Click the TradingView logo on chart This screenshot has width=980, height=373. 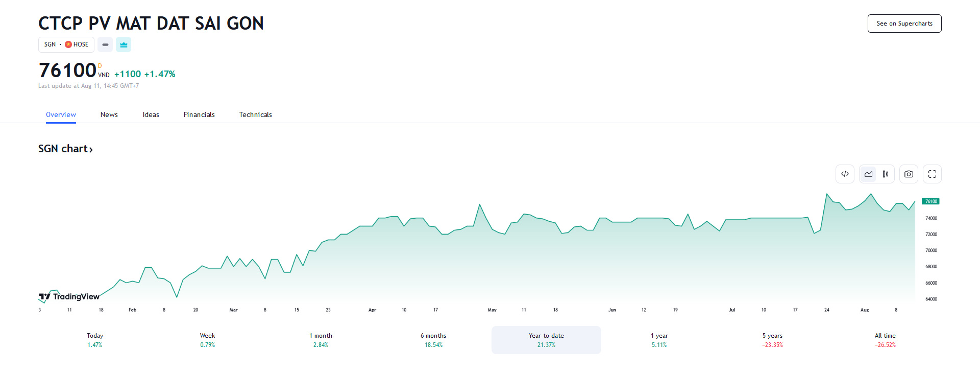coord(69,296)
